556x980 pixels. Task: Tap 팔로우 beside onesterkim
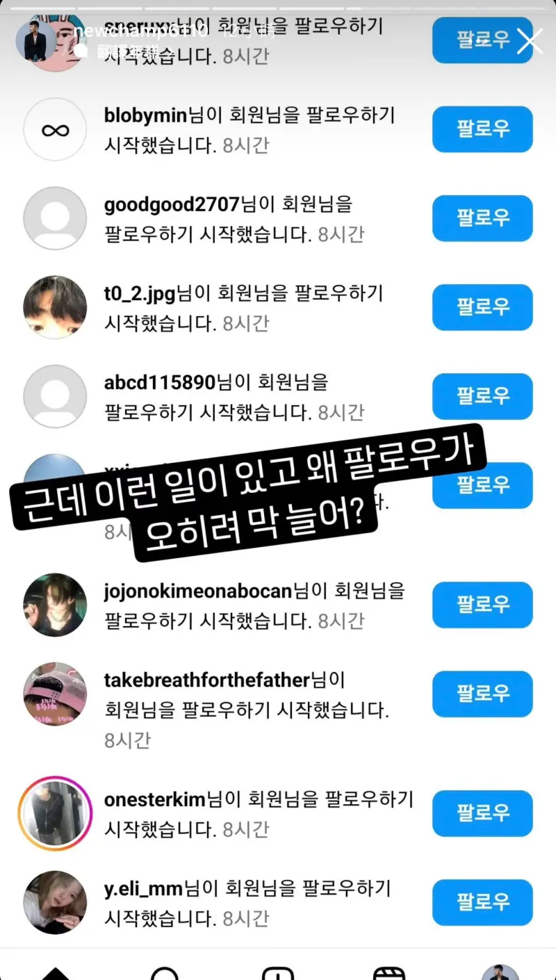point(482,813)
